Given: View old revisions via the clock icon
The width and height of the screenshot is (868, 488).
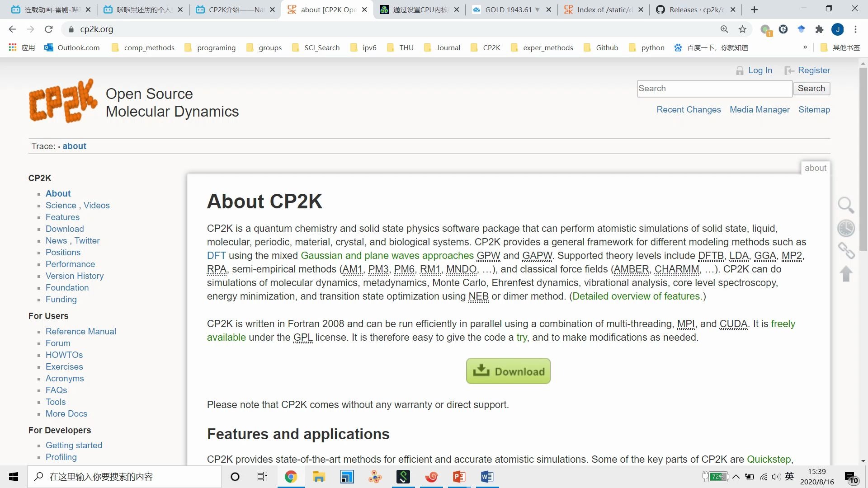Looking at the screenshot, I should point(846,228).
